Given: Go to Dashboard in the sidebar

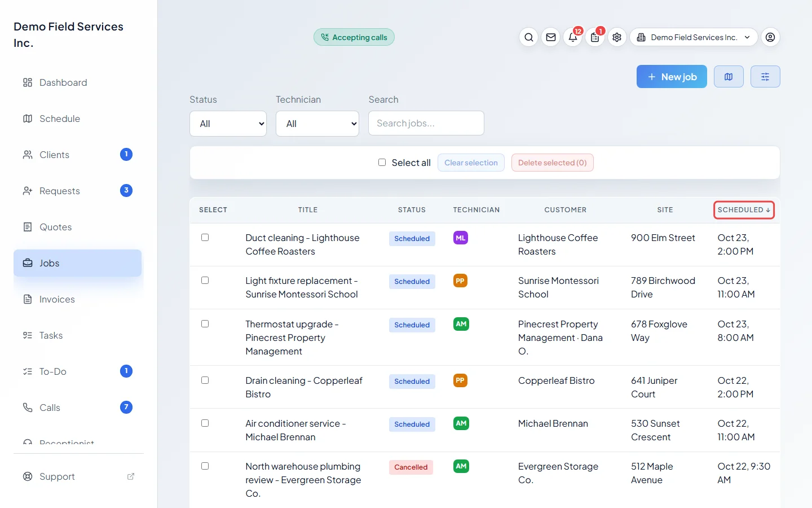Looking at the screenshot, I should (78, 82).
